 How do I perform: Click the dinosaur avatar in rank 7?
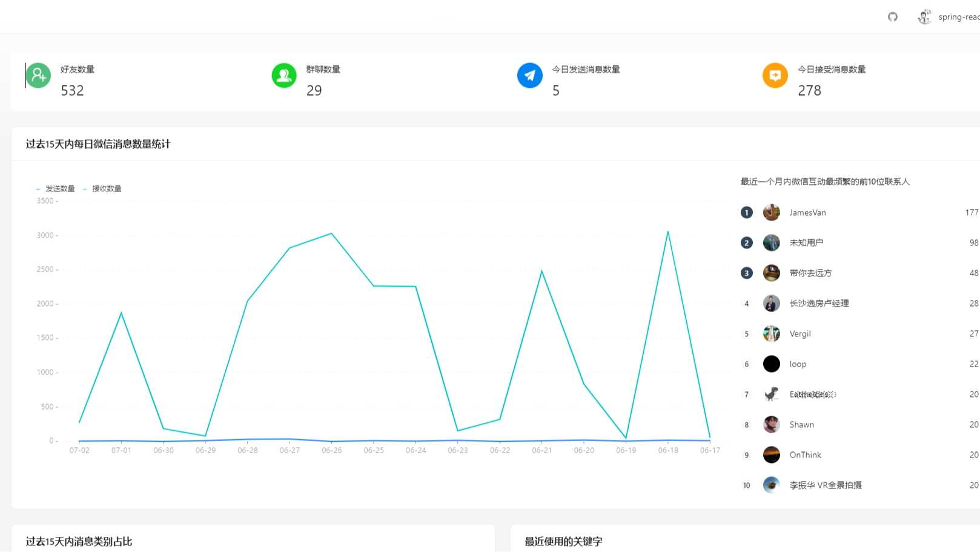click(x=772, y=394)
